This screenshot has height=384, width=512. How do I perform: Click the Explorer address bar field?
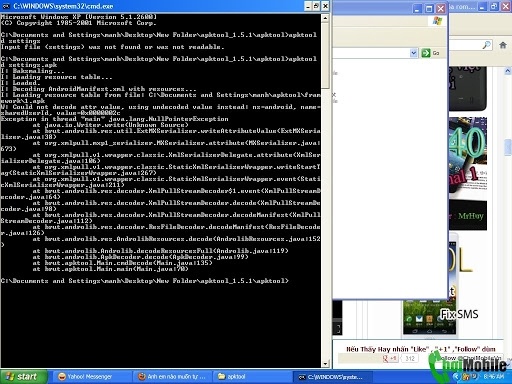pyautogui.click(x=372, y=53)
